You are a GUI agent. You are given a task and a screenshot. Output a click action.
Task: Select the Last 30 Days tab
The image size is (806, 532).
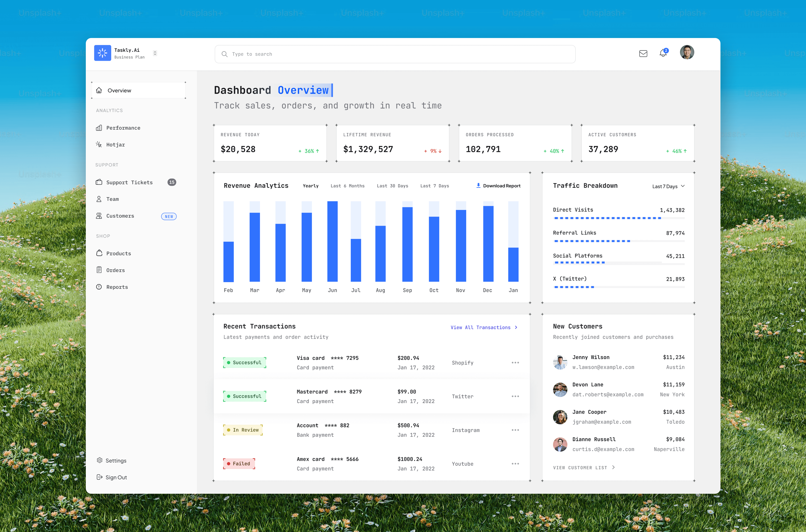click(x=392, y=186)
